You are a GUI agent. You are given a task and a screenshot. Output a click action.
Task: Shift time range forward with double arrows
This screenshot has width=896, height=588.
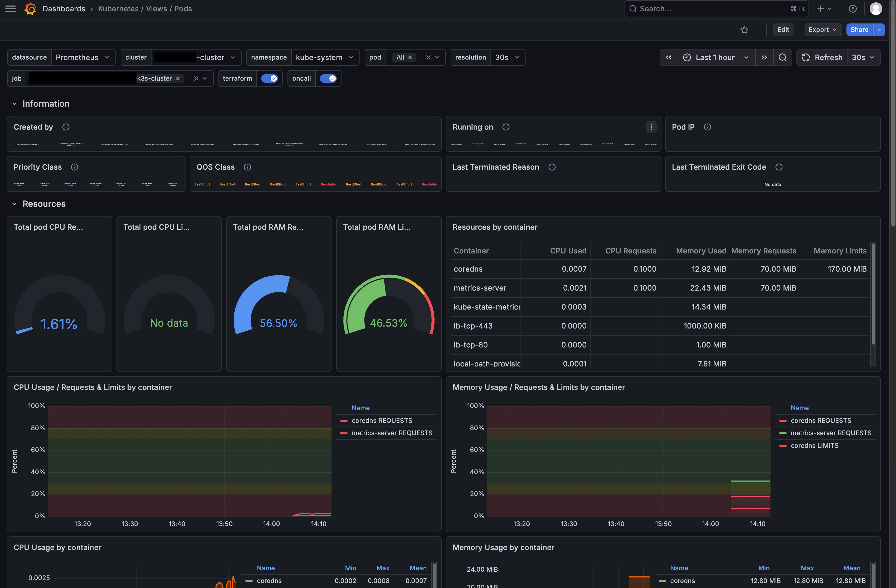(764, 57)
